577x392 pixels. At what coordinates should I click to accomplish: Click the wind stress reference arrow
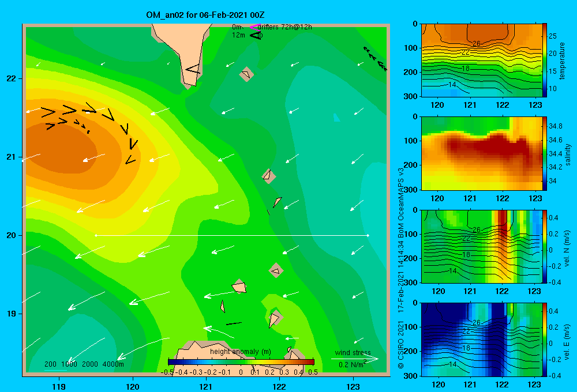355,359
